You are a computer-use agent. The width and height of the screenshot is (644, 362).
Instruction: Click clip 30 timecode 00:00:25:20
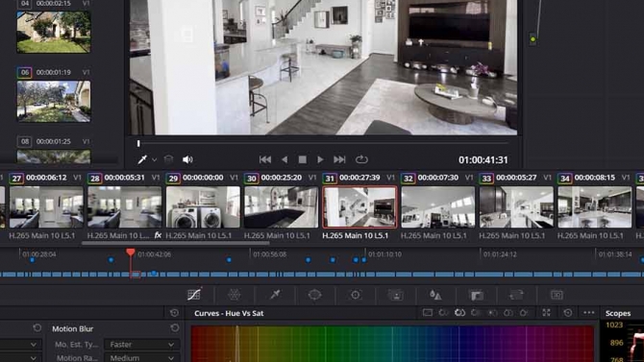(x=282, y=178)
